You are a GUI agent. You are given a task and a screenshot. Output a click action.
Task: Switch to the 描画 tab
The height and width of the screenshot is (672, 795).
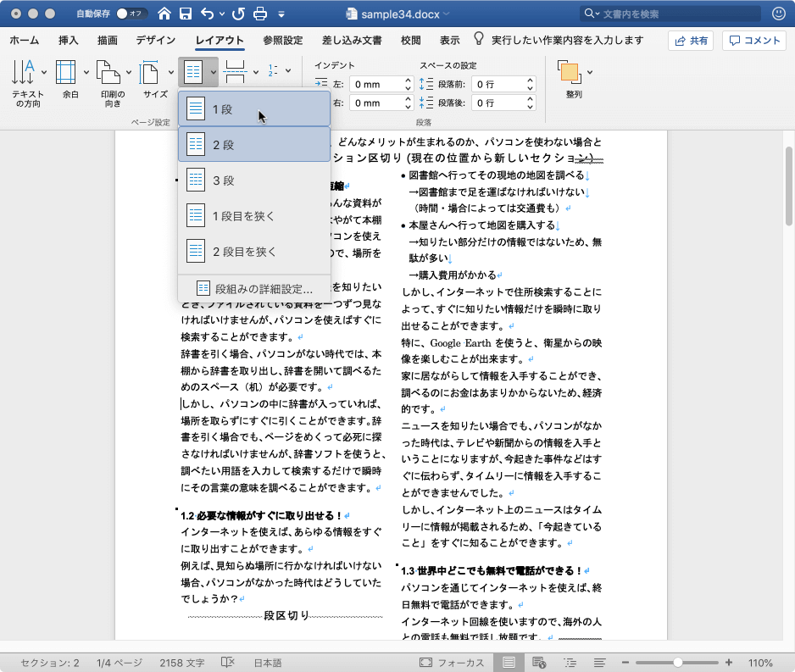tap(107, 41)
